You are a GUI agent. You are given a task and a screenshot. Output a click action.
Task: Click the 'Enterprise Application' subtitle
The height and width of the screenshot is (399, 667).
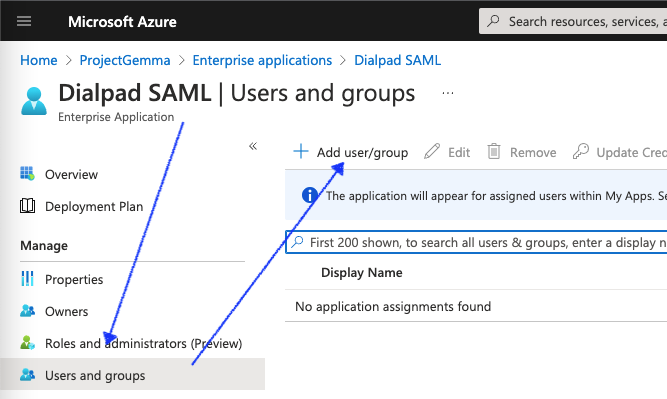pyautogui.click(x=116, y=117)
